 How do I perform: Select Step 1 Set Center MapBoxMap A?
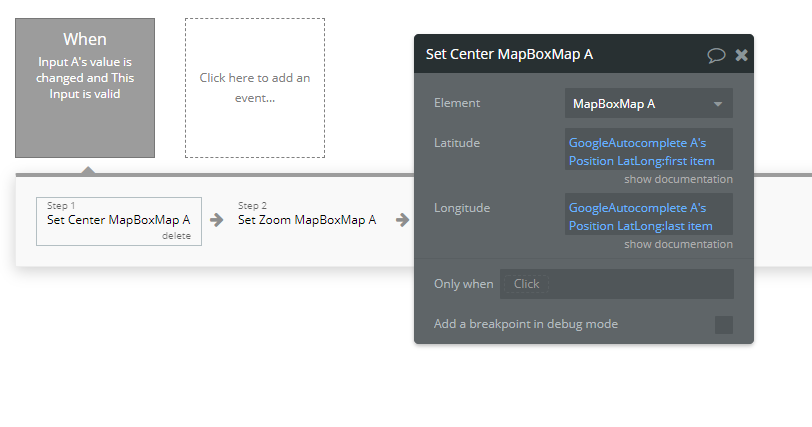119,221
